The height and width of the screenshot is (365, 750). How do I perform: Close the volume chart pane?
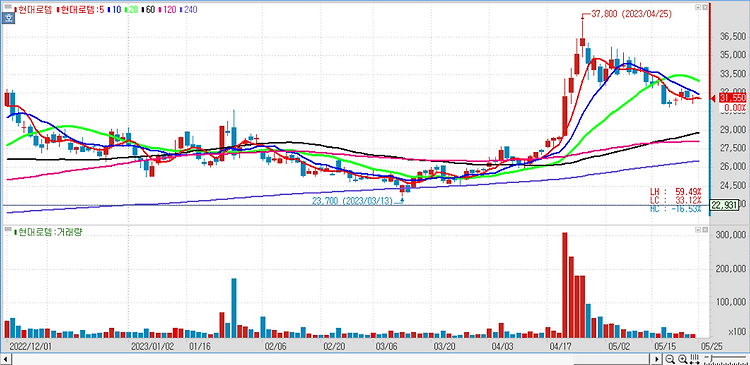(x=705, y=231)
